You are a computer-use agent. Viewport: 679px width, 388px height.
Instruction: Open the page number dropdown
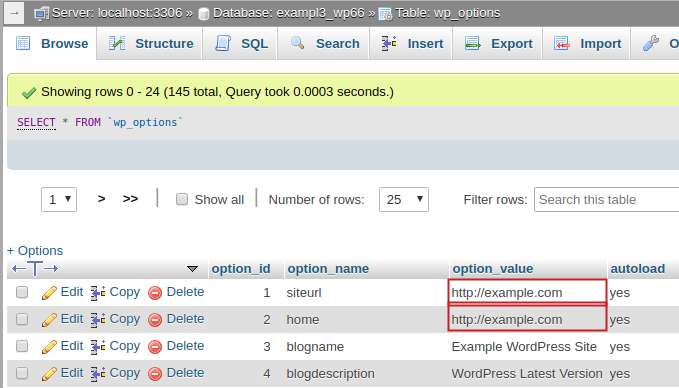click(x=59, y=199)
